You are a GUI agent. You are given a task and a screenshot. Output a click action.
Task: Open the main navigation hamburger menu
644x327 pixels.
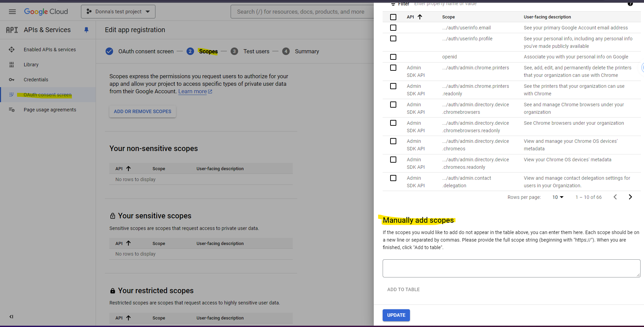(12, 12)
